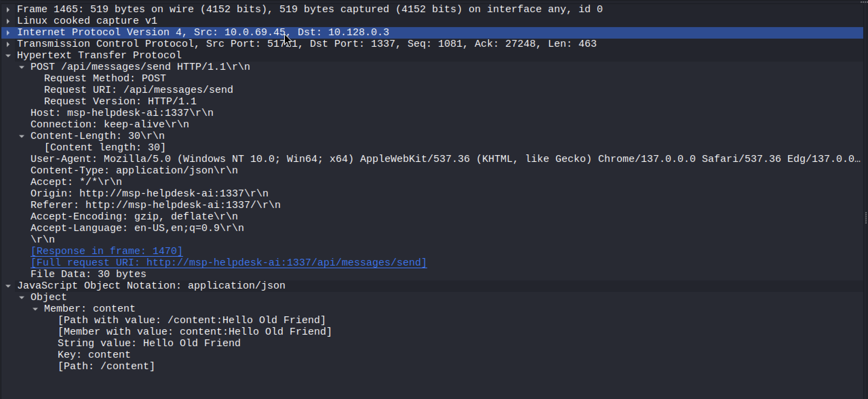The image size is (868, 399).
Task: Collapse the Member: content node
Action: pos(35,309)
